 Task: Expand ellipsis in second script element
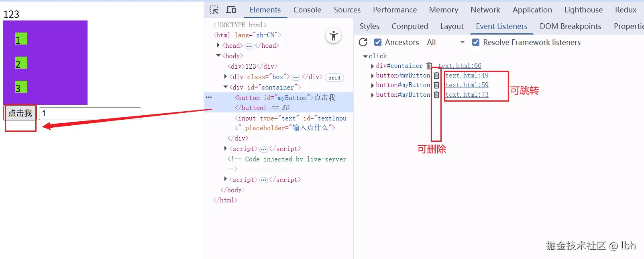(263, 180)
